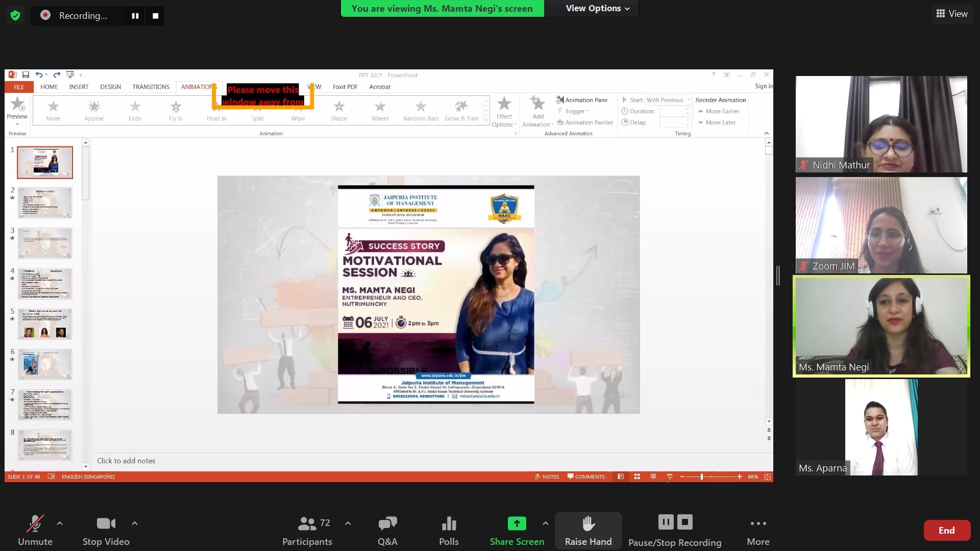The image size is (980, 551).
Task: Unmute the microphone
Action: (x=35, y=531)
